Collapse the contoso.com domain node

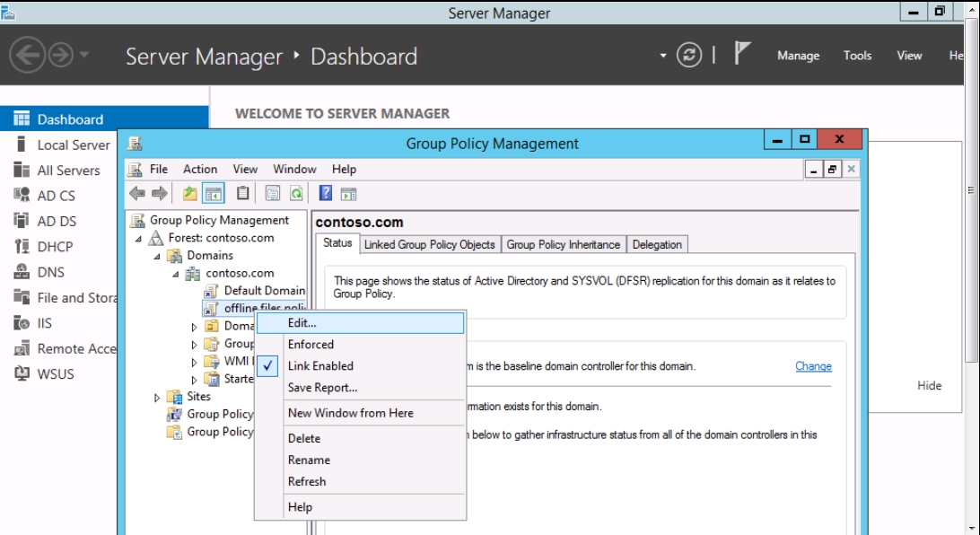click(x=176, y=274)
